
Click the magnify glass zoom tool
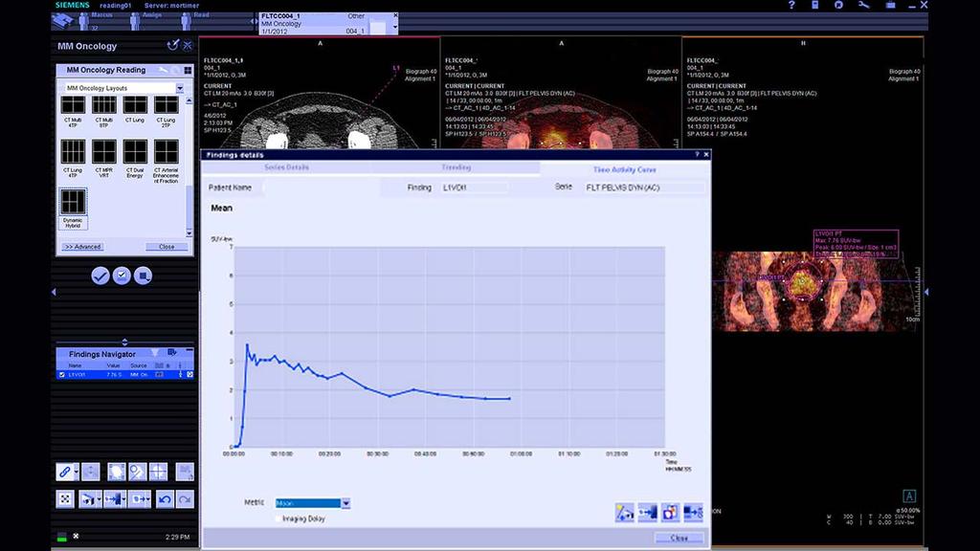click(x=137, y=472)
